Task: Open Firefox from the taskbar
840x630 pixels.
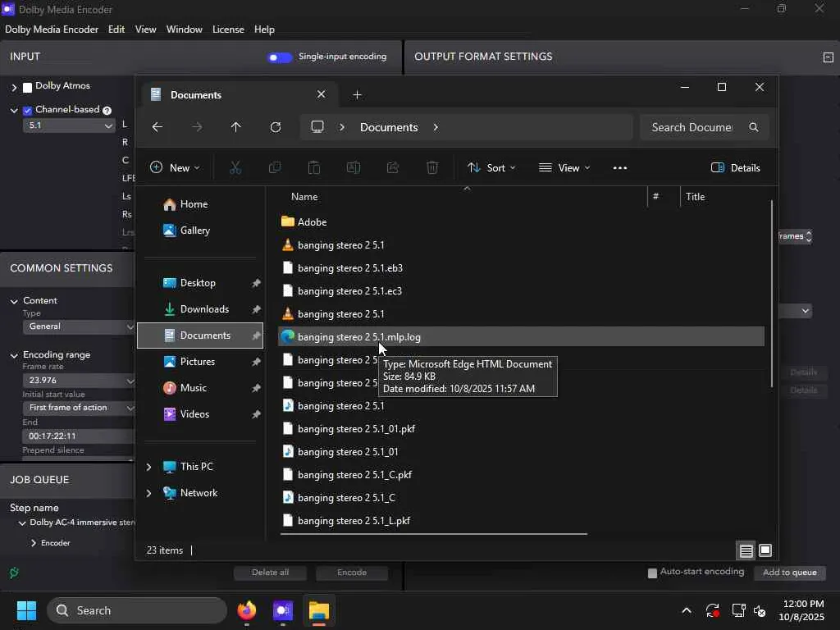Action: coord(246,610)
